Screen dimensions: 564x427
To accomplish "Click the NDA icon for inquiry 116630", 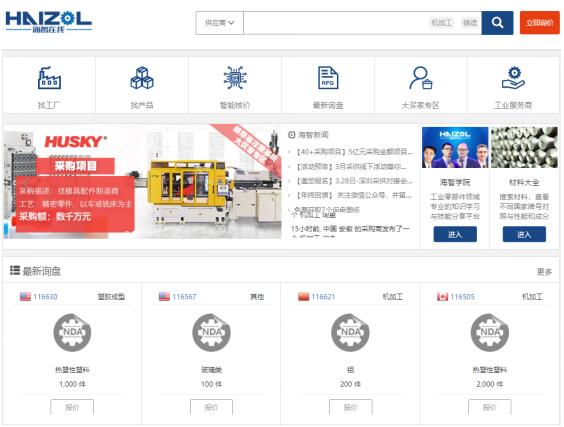I will point(72,332).
